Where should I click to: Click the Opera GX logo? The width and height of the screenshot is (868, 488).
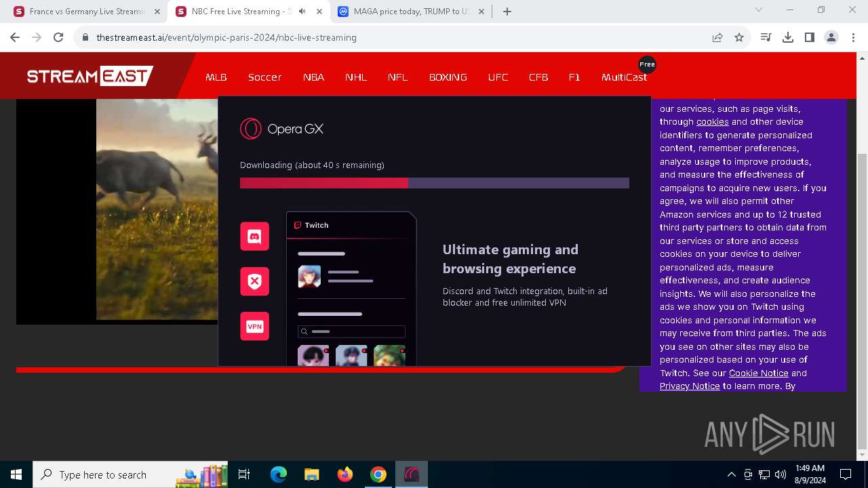click(x=281, y=129)
